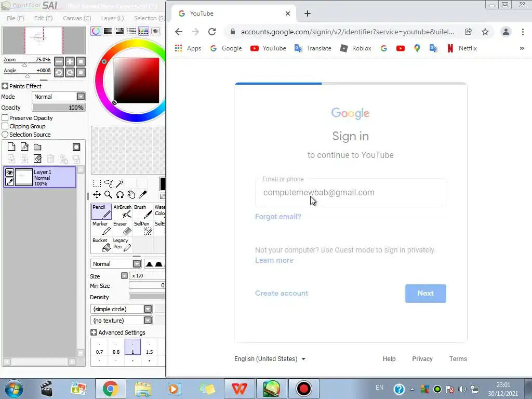
Task: Expand the Advanced Settings section
Action: point(94,332)
